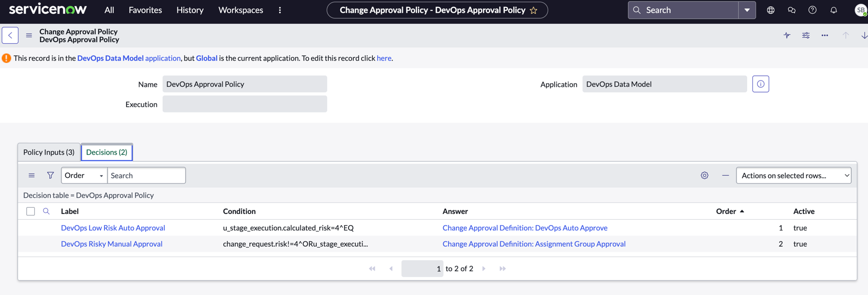Click the global Search field
The image size is (868, 295).
pos(684,10)
